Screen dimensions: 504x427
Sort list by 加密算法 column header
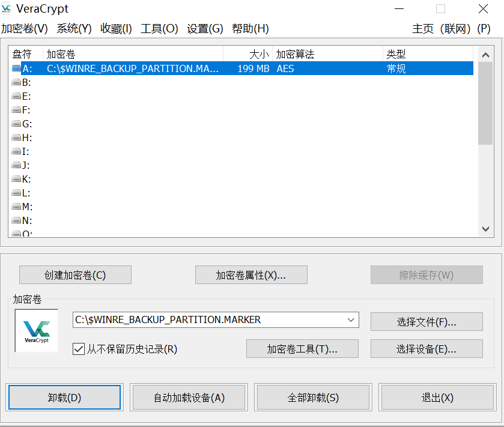point(327,54)
